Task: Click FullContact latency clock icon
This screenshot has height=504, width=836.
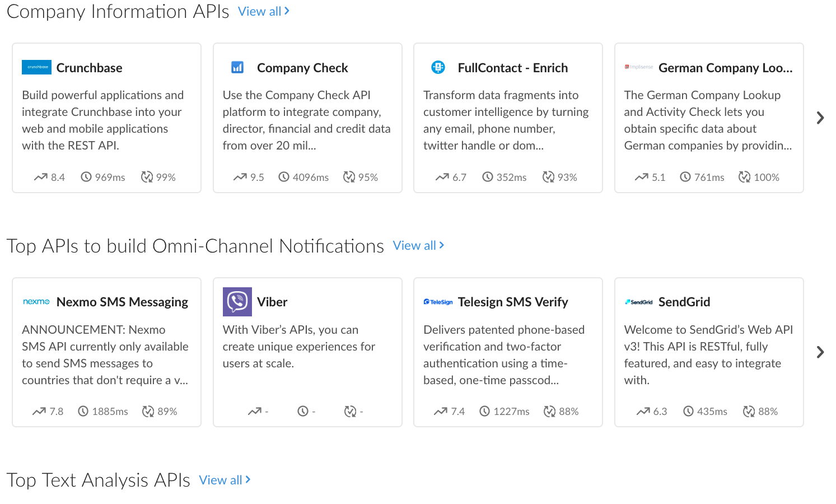Action: tap(488, 177)
